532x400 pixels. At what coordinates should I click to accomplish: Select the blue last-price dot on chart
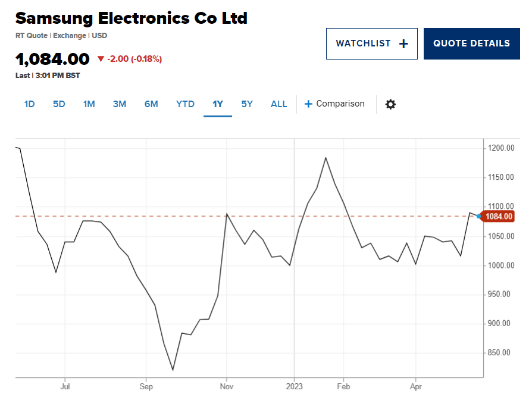tap(478, 216)
